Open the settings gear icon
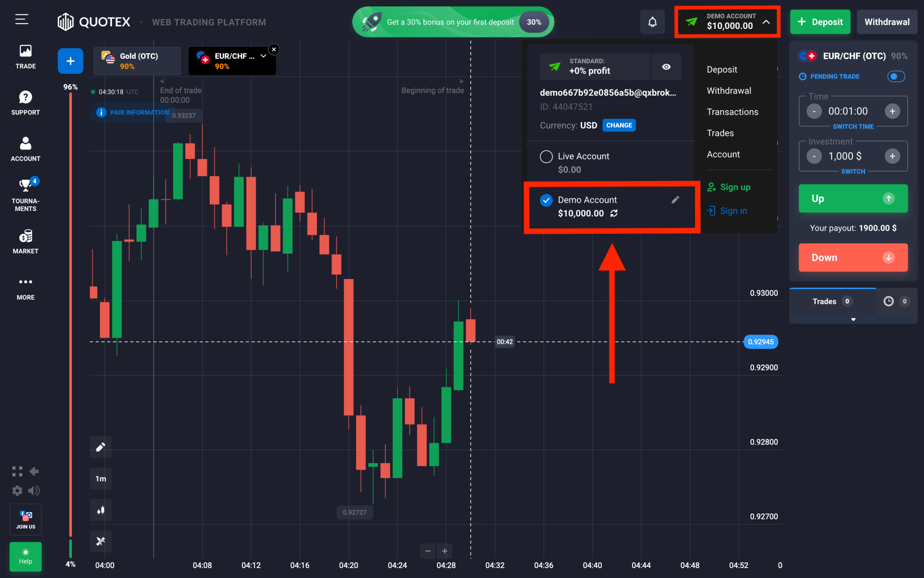 (x=17, y=490)
